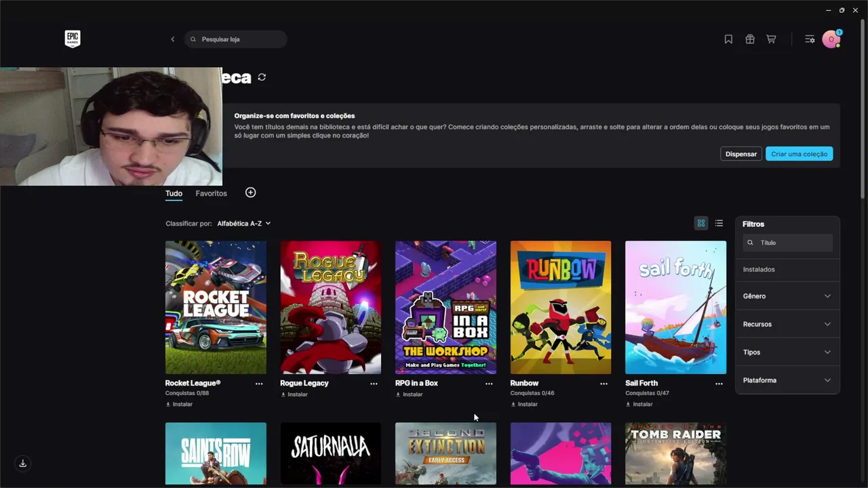
Task: Open the shopping cart
Action: tap(771, 39)
